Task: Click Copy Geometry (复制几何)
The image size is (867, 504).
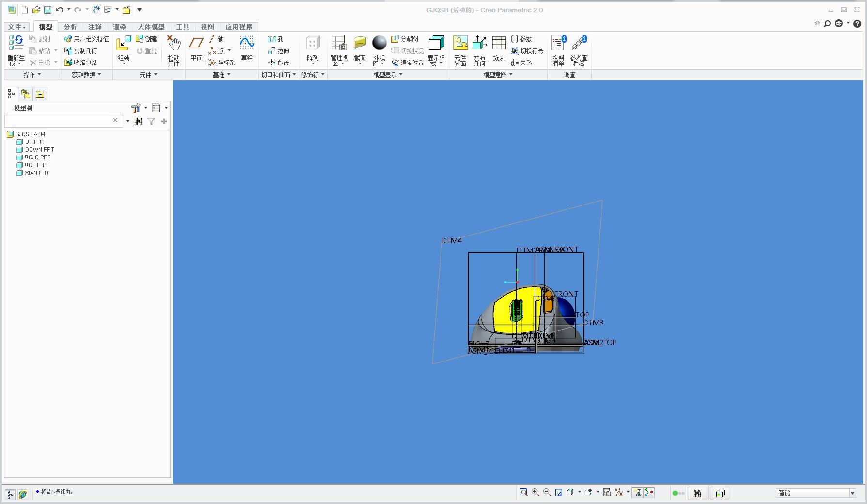Action: coord(81,50)
